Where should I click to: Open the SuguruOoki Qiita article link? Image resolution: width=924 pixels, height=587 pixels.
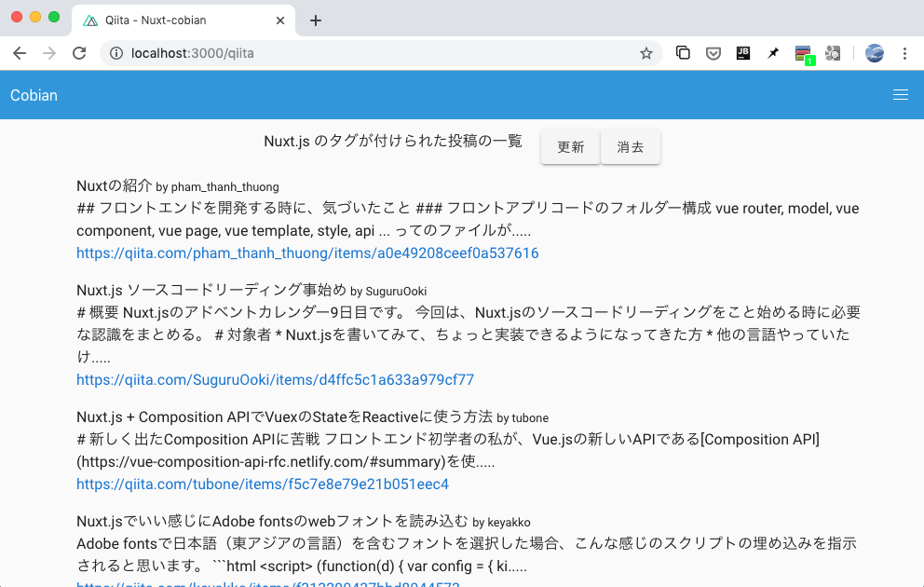coord(275,379)
